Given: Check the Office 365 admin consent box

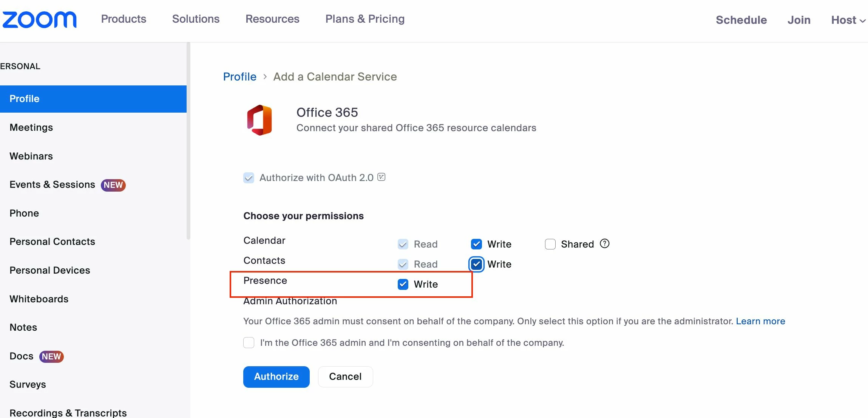Looking at the screenshot, I should click(x=249, y=343).
